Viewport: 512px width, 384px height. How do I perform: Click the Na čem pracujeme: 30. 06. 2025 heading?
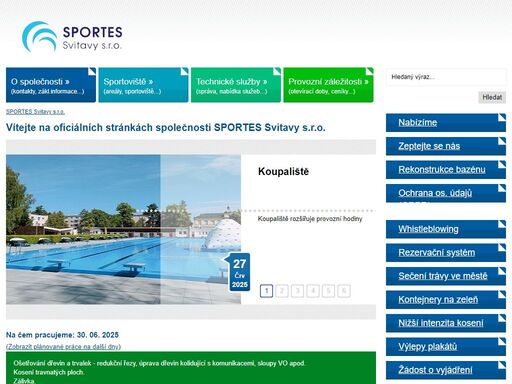coord(62,335)
